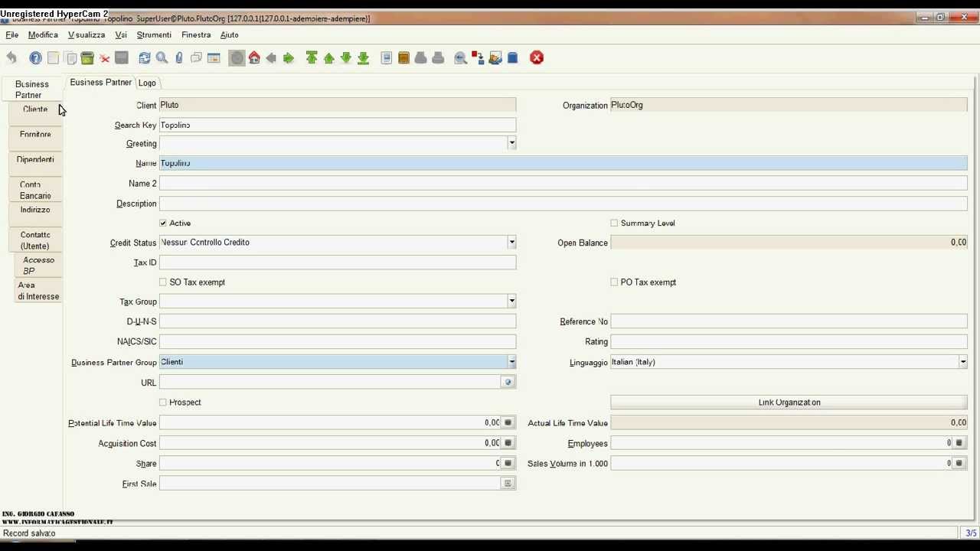Click into the Tax ID field

[338, 262]
